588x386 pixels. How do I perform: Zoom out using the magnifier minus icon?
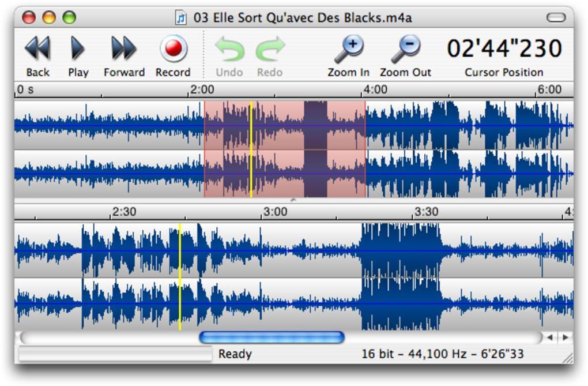pyautogui.click(x=405, y=49)
